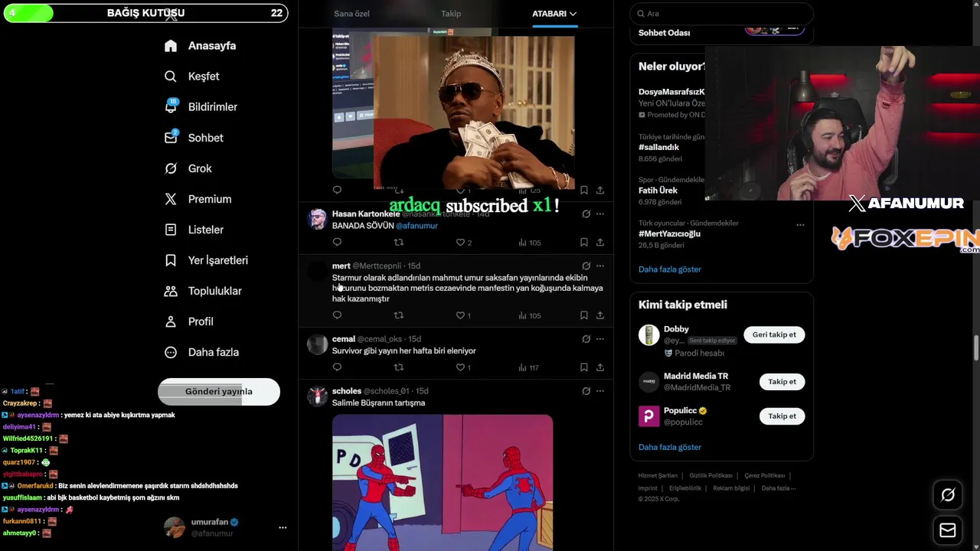The height and width of the screenshot is (551, 980).
Task: Open Listeler from sidebar
Action: click(x=194, y=230)
